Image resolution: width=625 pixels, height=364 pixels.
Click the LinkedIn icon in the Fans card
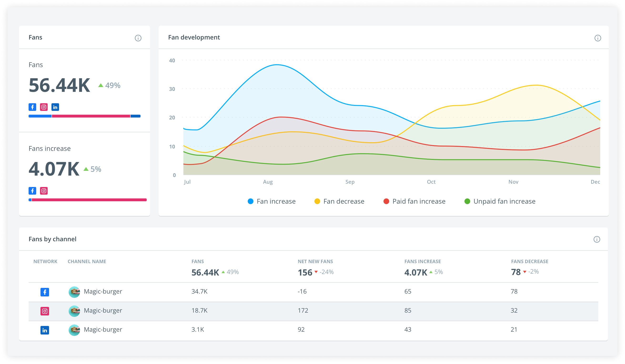point(55,107)
